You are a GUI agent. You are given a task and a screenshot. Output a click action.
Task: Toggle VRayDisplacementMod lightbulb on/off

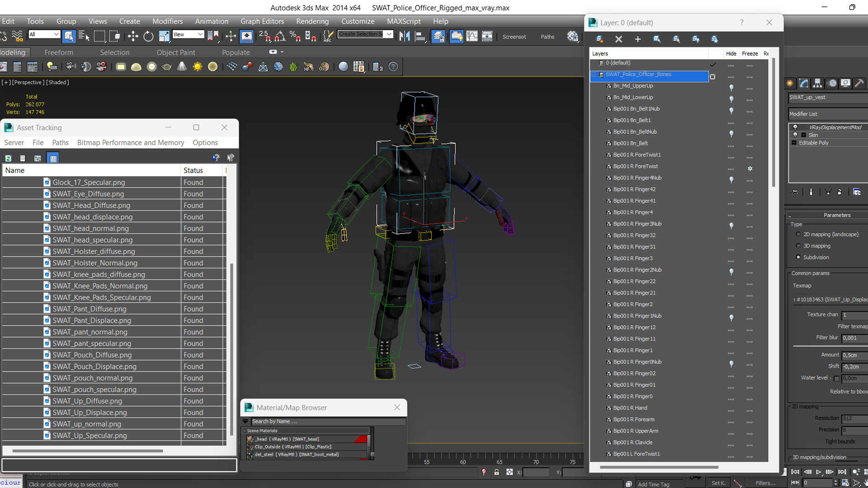point(795,127)
